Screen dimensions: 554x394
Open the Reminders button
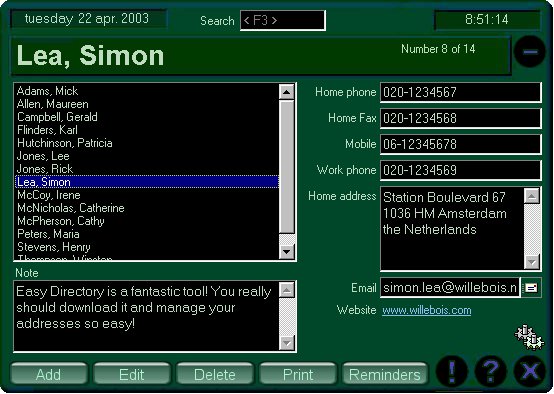click(385, 374)
